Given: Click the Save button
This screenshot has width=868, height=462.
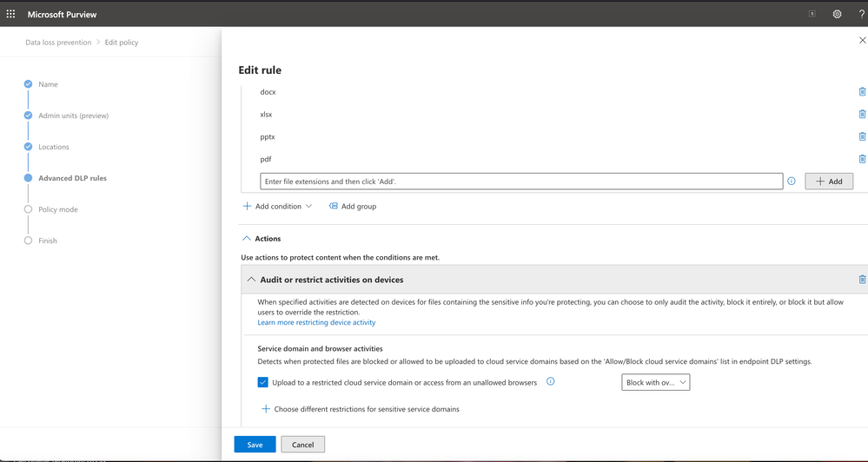Looking at the screenshot, I should pyautogui.click(x=255, y=445).
